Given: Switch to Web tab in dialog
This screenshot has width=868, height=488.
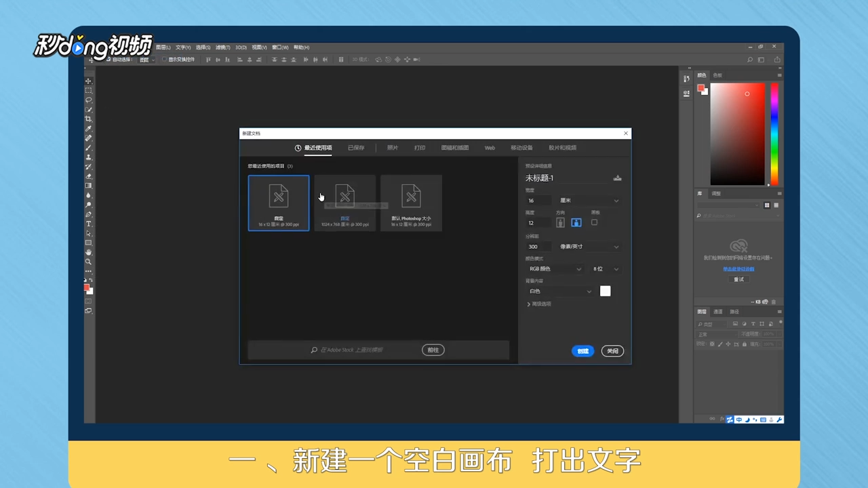Looking at the screenshot, I should (x=490, y=148).
